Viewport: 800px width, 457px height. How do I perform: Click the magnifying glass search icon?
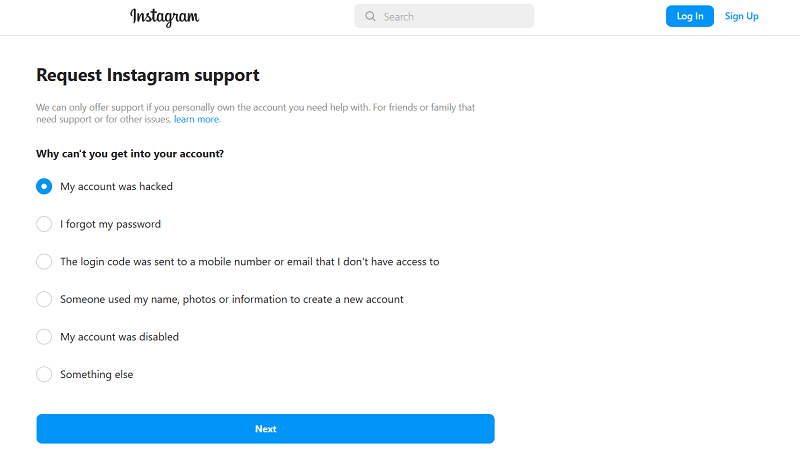click(370, 16)
